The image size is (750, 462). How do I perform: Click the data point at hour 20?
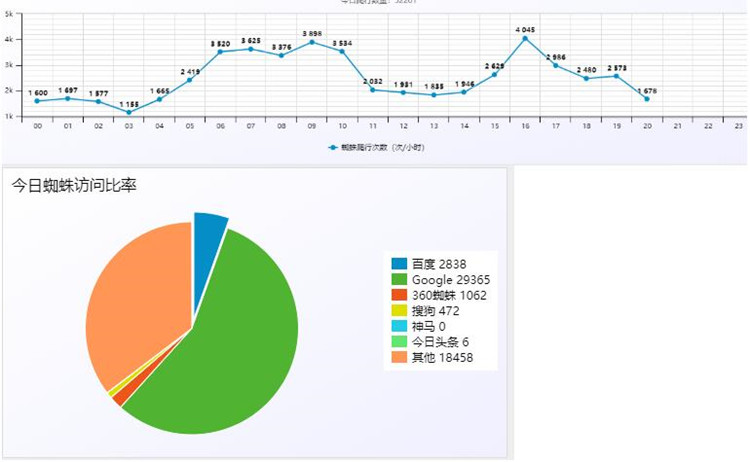647,99
